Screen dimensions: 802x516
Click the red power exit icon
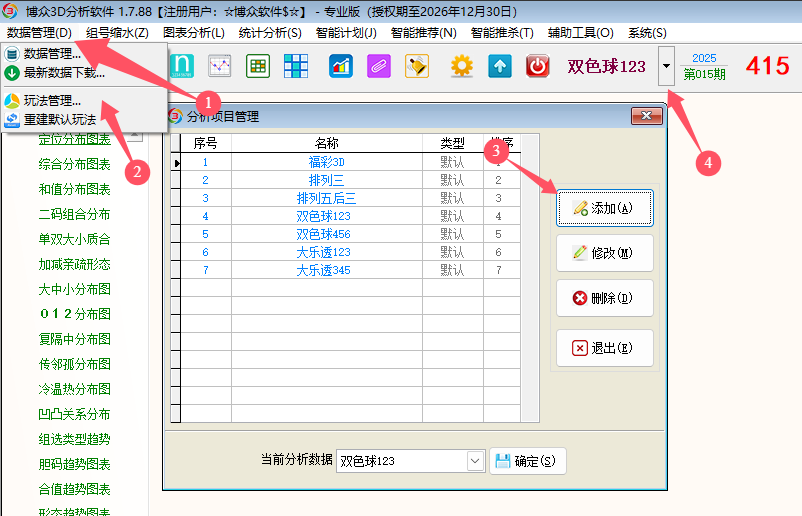coord(537,66)
